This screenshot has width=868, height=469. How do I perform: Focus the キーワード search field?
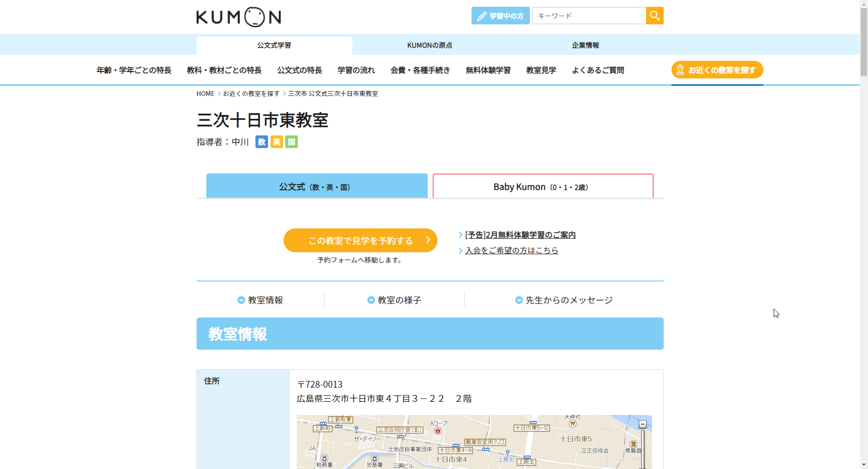click(589, 16)
